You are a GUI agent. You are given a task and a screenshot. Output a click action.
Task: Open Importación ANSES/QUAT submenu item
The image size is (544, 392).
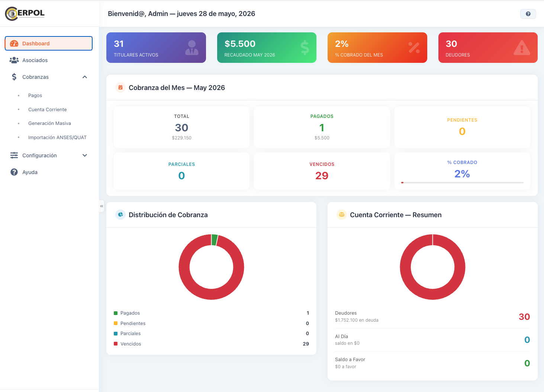pos(57,138)
